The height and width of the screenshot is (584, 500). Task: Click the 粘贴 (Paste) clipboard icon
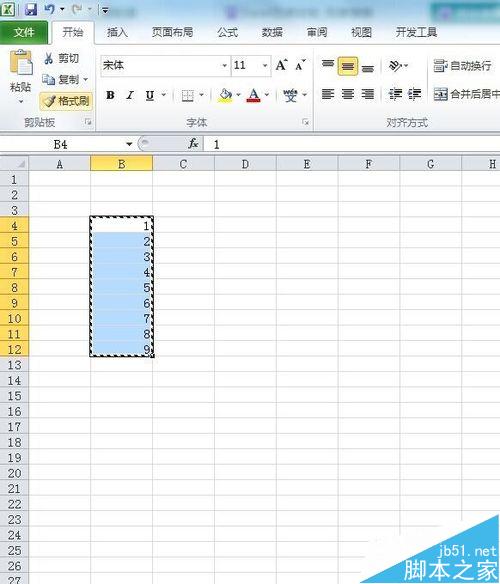[21, 63]
